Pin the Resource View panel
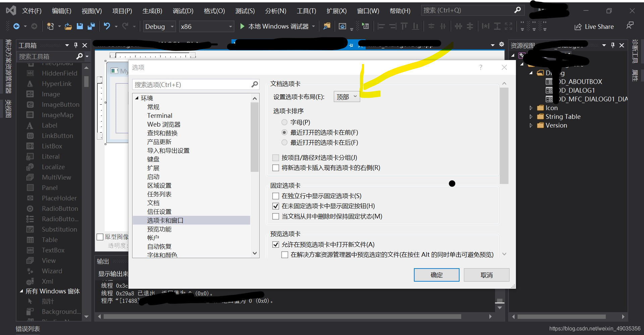The image size is (644, 335). 613,45
